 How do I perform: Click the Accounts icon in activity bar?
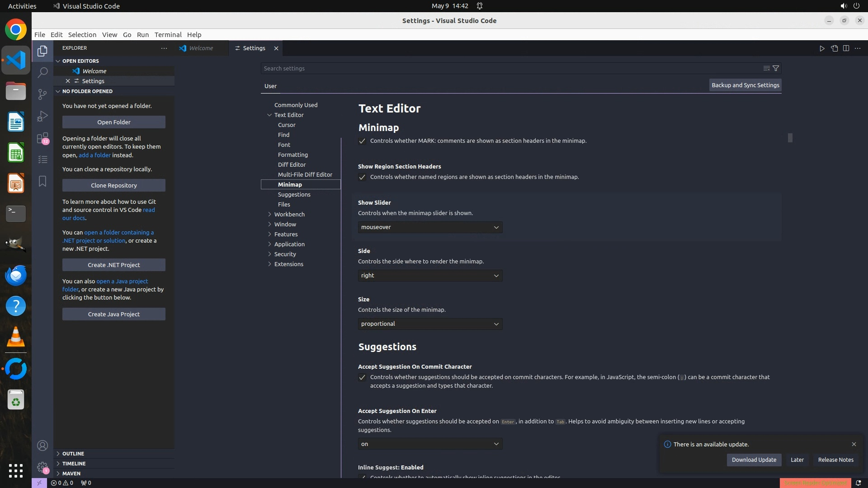click(x=42, y=446)
